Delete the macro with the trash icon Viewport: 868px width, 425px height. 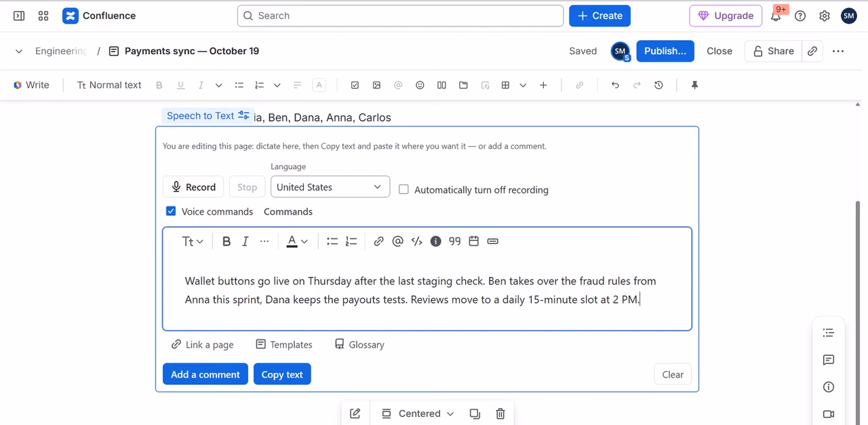click(x=500, y=413)
